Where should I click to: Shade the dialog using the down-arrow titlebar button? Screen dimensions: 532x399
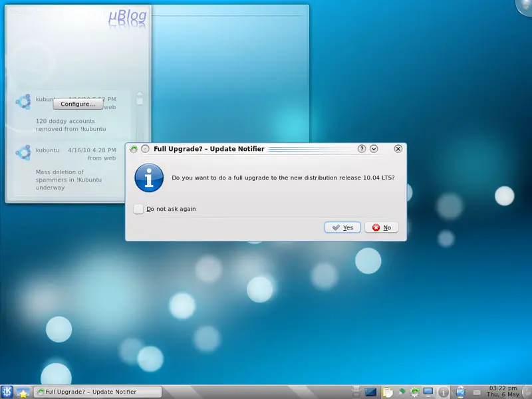point(374,149)
